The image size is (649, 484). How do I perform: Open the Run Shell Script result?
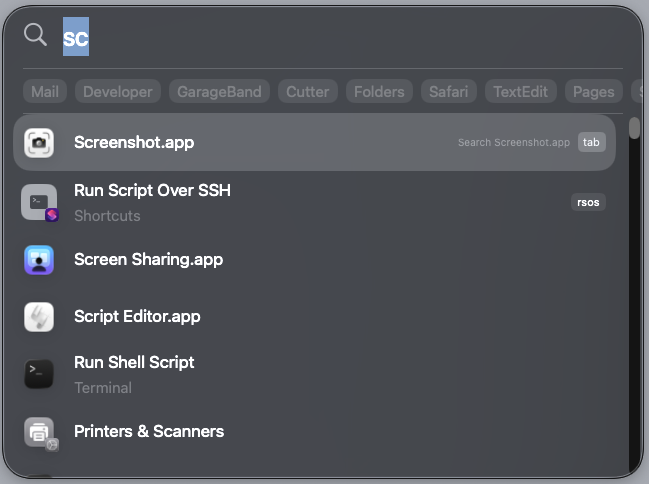pos(315,374)
